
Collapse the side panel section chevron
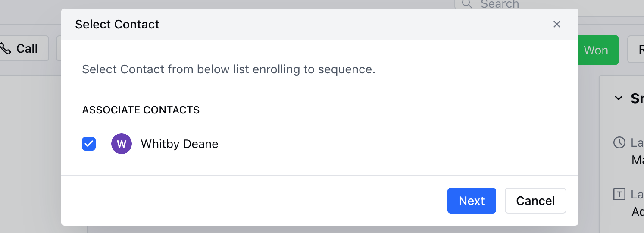(x=618, y=98)
